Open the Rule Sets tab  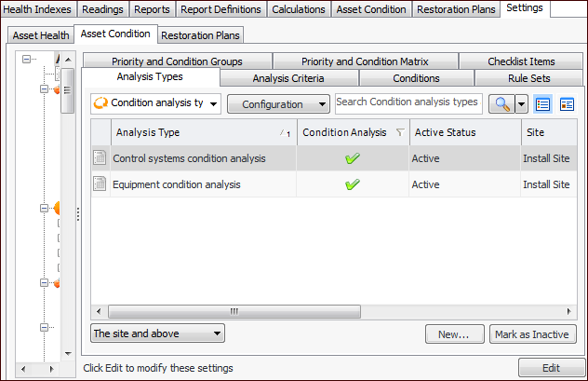(528, 78)
